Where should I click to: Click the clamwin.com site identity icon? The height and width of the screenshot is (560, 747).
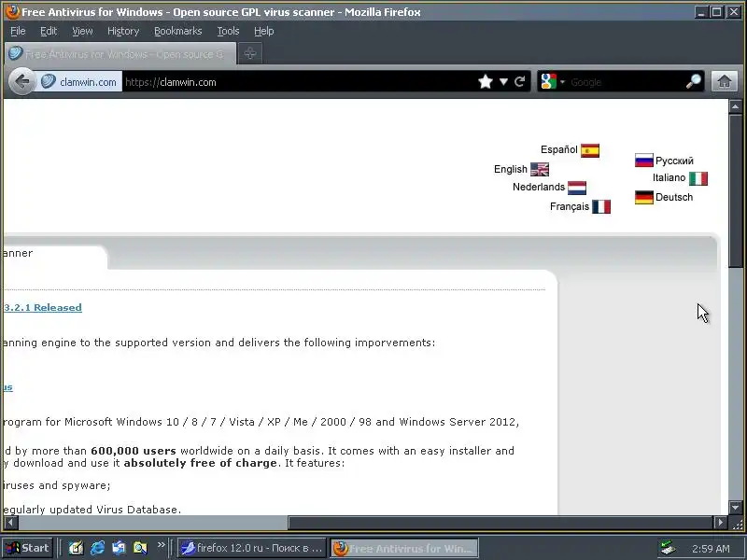pos(49,81)
